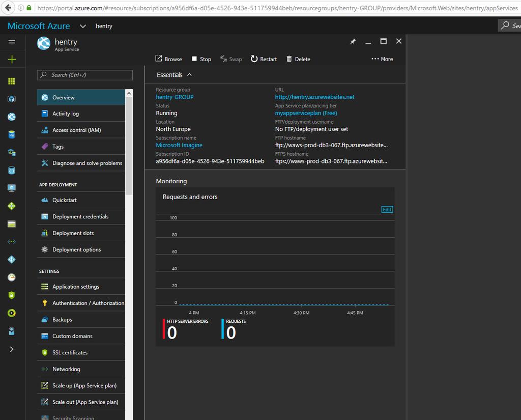Open Networking menu item

81,369
